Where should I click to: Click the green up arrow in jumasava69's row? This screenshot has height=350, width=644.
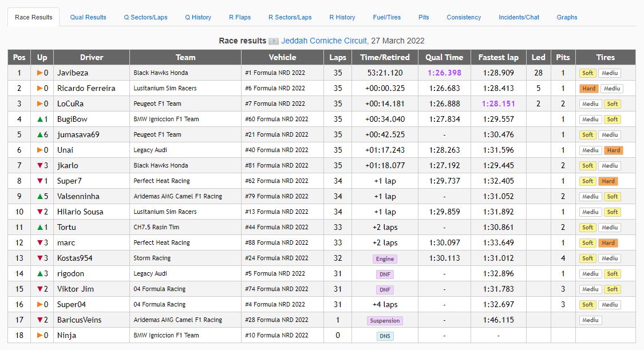(40, 134)
